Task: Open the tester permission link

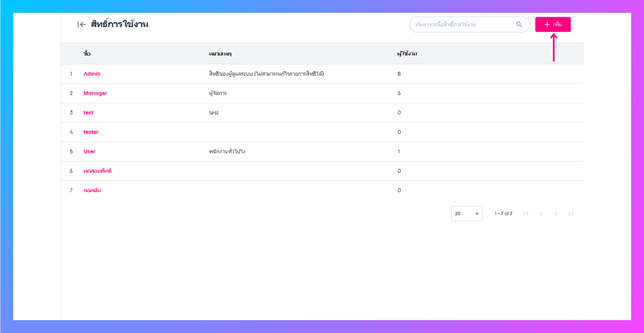Action: pyautogui.click(x=91, y=132)
